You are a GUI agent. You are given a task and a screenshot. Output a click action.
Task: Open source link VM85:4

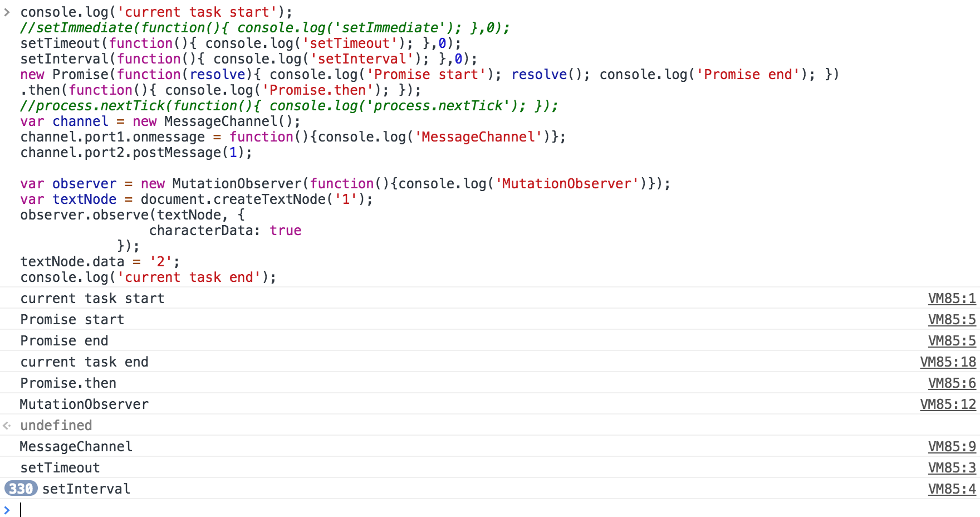pos(952,489)
